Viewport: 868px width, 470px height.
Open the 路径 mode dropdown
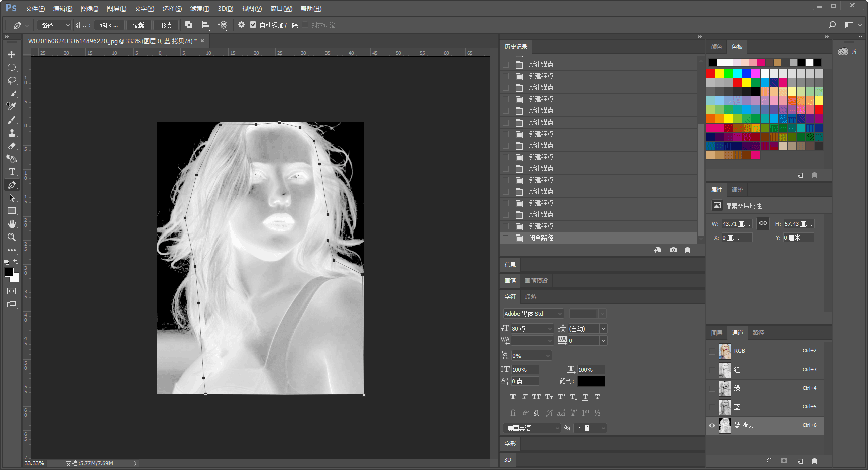(55, 25)
